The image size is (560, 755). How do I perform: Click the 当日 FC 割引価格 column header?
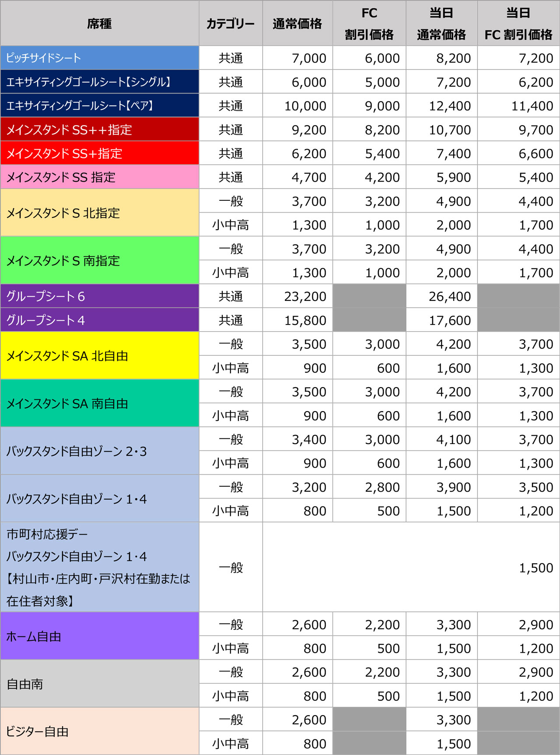518,24
